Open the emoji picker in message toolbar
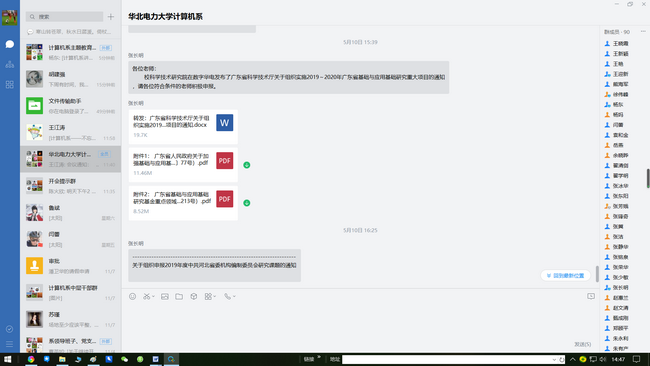Screen dimensions: 650x366 pyautogui.click(x=132, y=296)
